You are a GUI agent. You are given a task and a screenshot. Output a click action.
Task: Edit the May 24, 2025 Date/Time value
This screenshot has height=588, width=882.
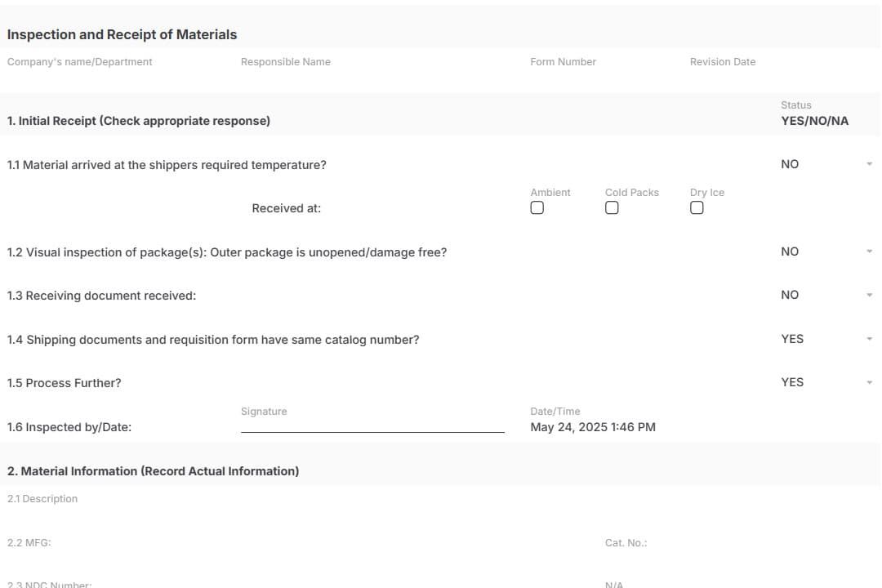[593, 427]
